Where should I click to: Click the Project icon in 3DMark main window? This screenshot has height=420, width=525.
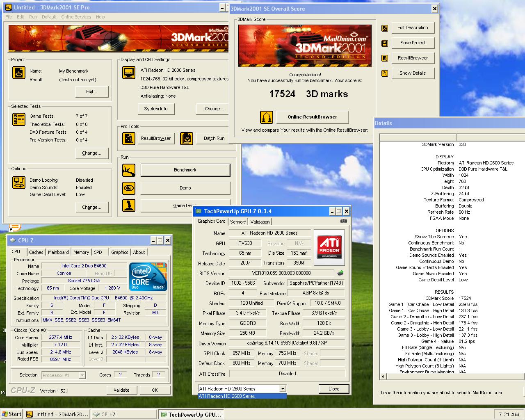[19, 73]
